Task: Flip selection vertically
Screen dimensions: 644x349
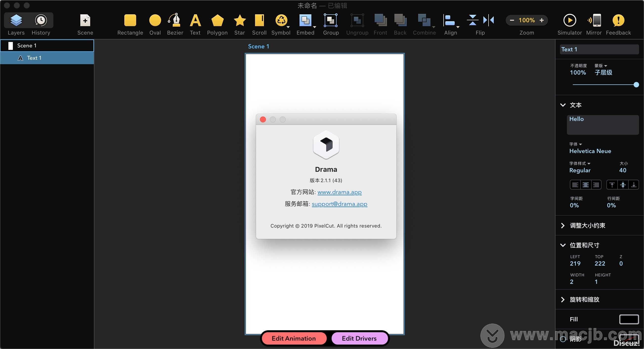Action: (x=472, y=20)
